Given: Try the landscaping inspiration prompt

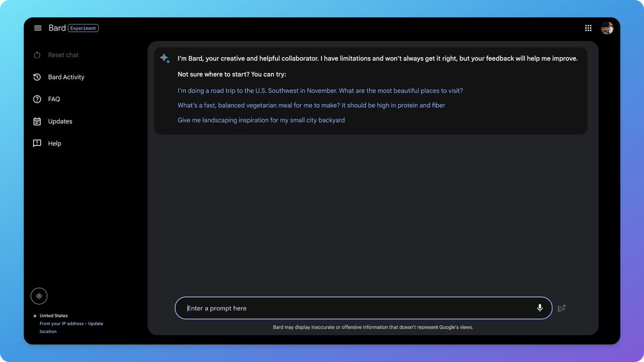Looking at the screenshot, I should (x=261, y=120).
